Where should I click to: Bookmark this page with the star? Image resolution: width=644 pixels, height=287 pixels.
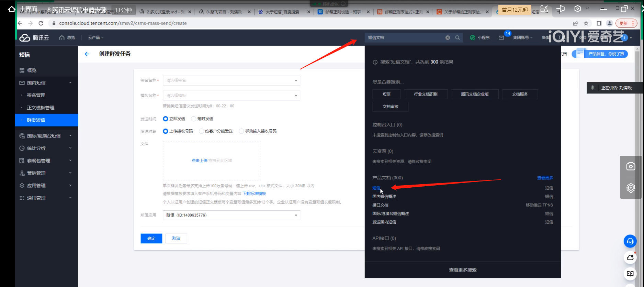pos(586,23)
